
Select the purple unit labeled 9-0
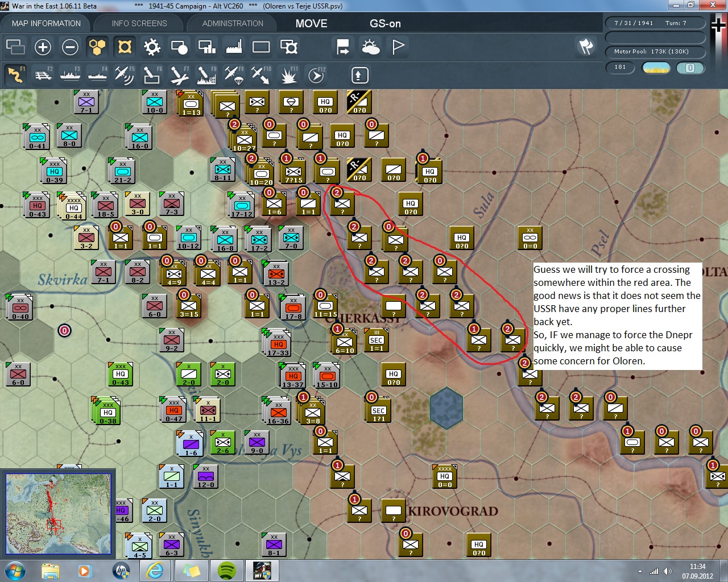(257, 443)
